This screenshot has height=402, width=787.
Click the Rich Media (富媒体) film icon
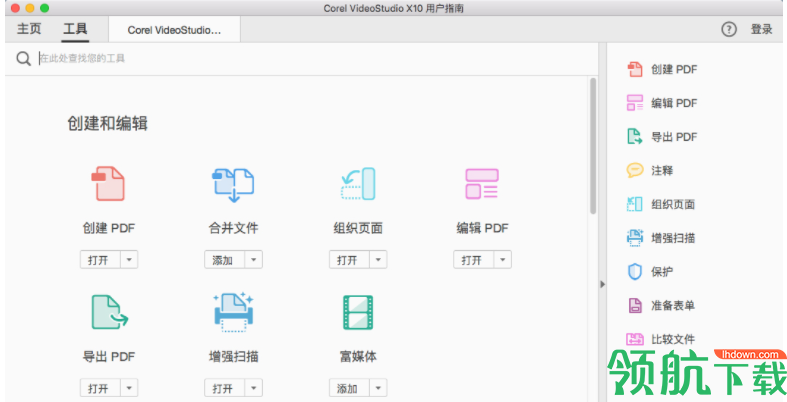pos(358,312)
